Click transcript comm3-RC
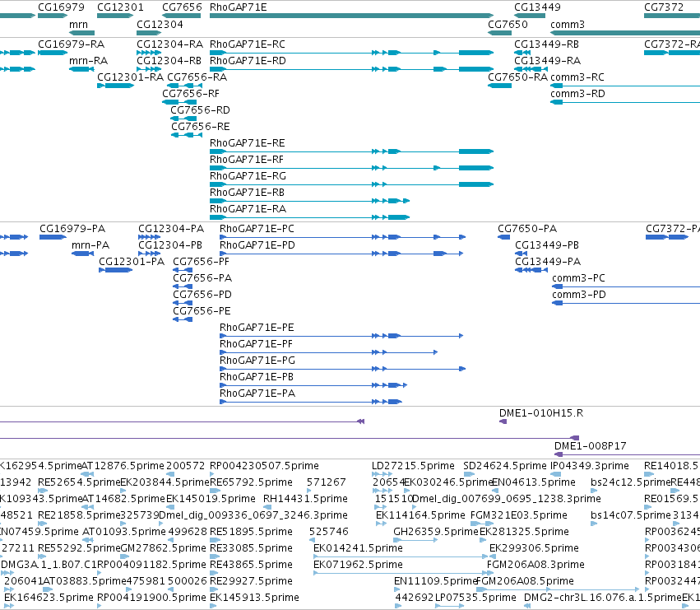700x610 pixels. pos(625,86)
